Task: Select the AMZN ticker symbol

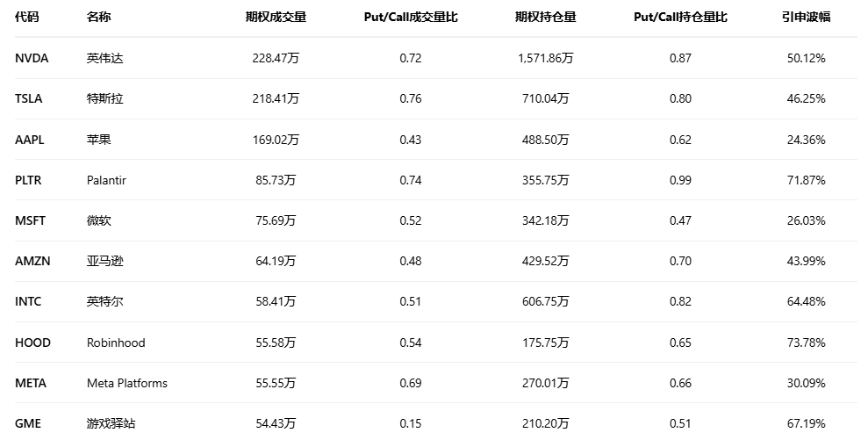Action: pos(32,261)
